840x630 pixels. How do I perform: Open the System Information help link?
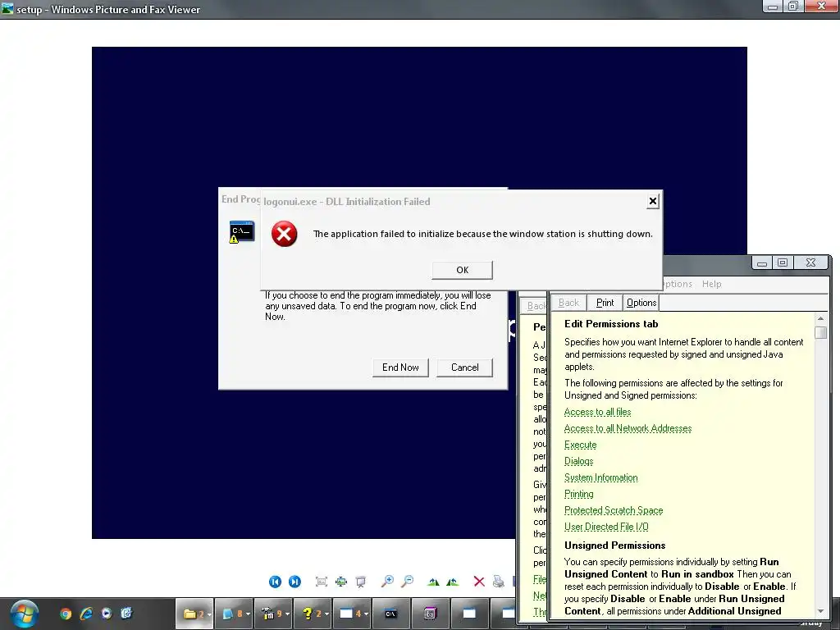[601, 478]
